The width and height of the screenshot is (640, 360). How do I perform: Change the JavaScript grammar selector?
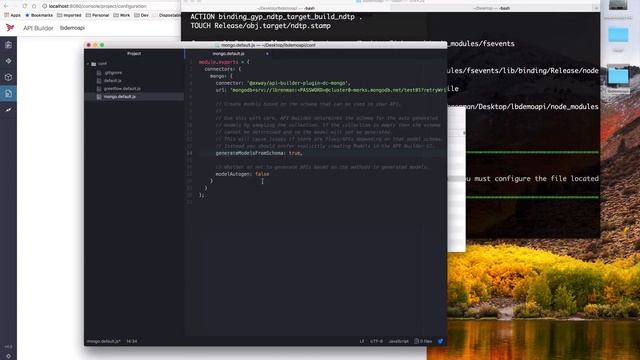point(398,341)
